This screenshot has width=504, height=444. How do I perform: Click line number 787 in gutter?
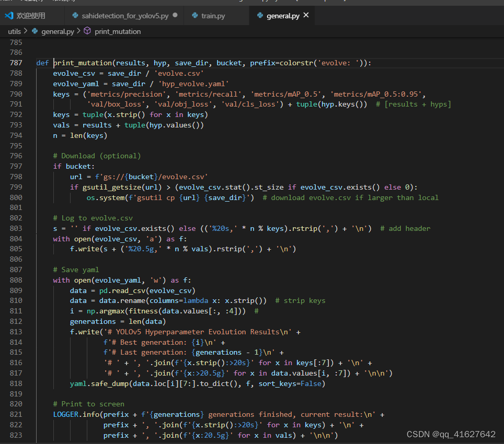point(16,63)
